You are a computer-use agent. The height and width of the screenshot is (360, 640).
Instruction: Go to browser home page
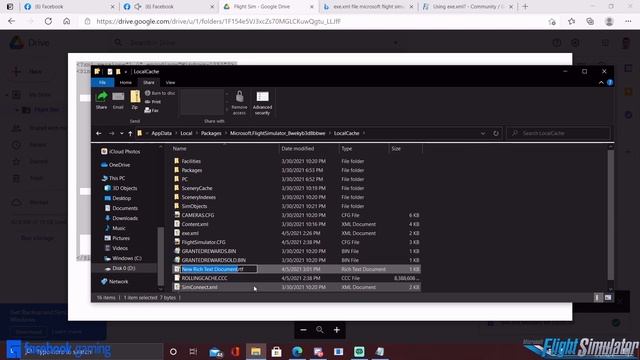67,21
